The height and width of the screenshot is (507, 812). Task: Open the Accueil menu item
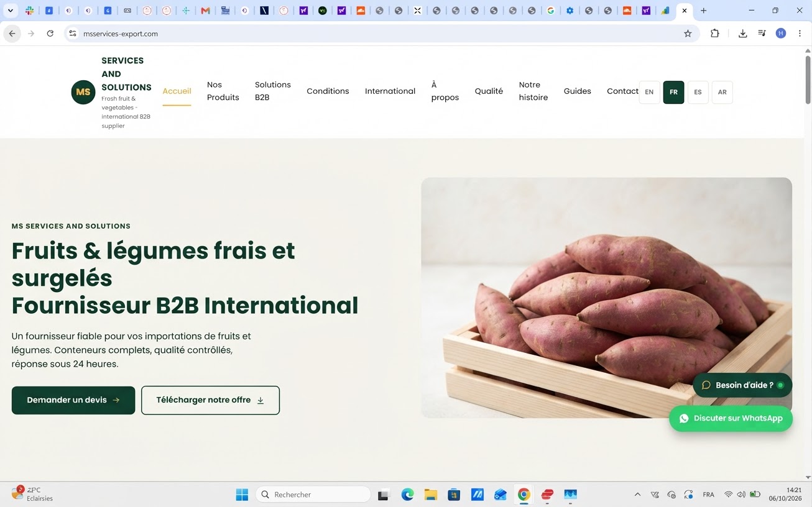[x=177, y=91]
